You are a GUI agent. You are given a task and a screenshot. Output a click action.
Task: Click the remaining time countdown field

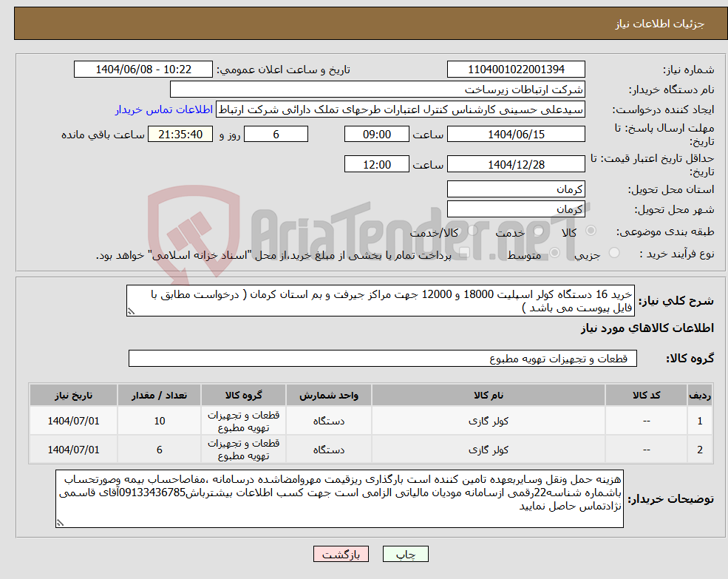(180, 134)
